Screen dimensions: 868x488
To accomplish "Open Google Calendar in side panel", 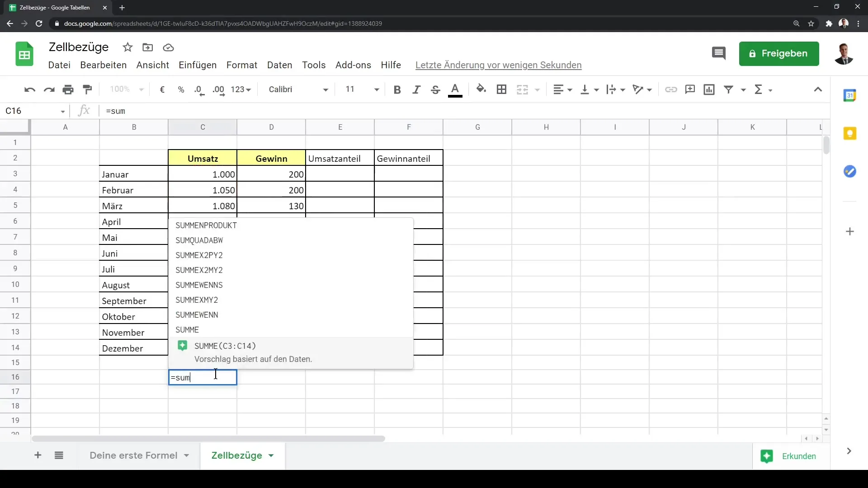I will pos(850,95).
